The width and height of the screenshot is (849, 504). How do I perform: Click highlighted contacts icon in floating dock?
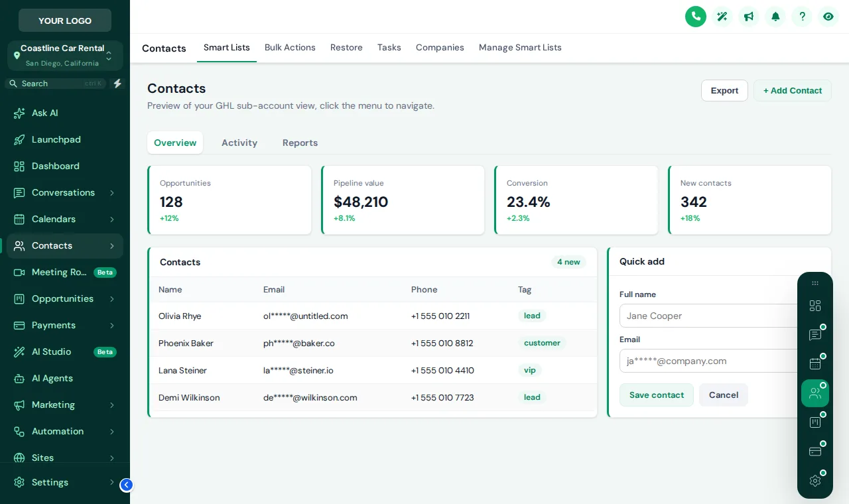pyautogui.click(x=815, y=393)
